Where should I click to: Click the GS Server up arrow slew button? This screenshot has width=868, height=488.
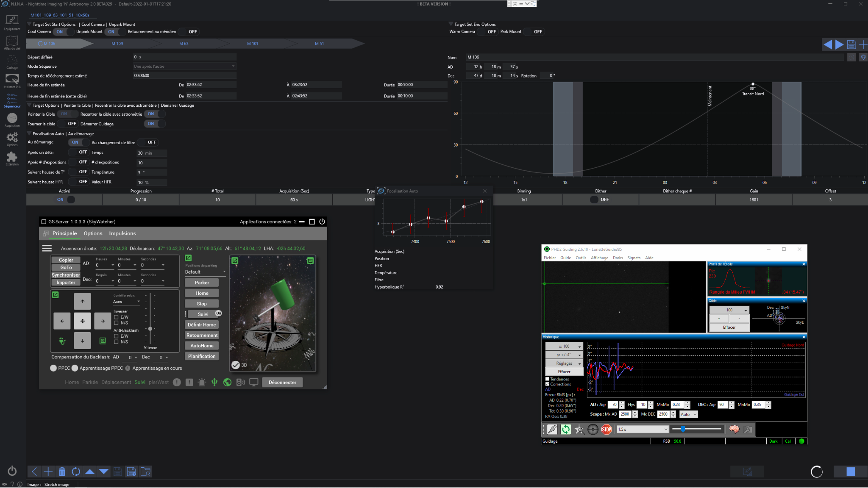coord(82,301)
